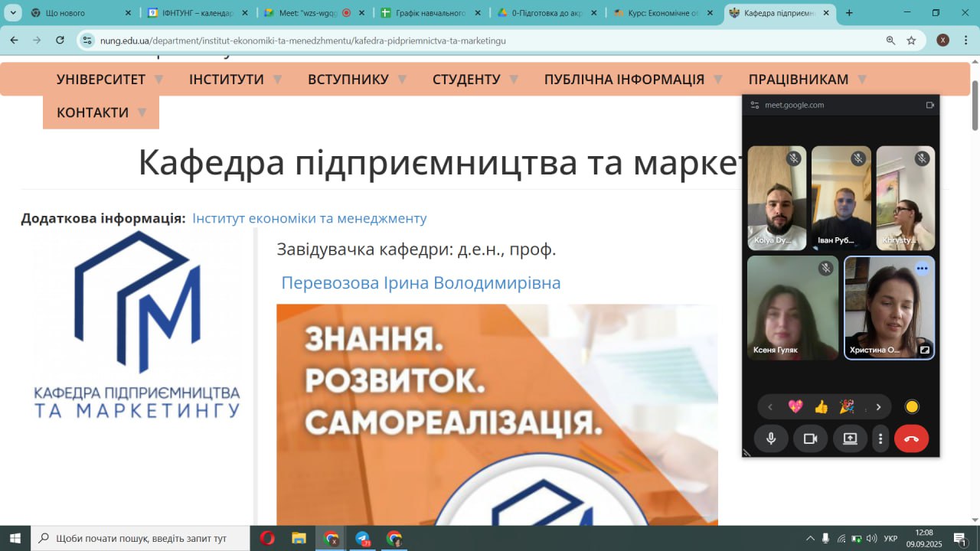The image size is (980, 551).
Task: Follow Інститут економіки та менеджменту link
Action: point(309,219)
